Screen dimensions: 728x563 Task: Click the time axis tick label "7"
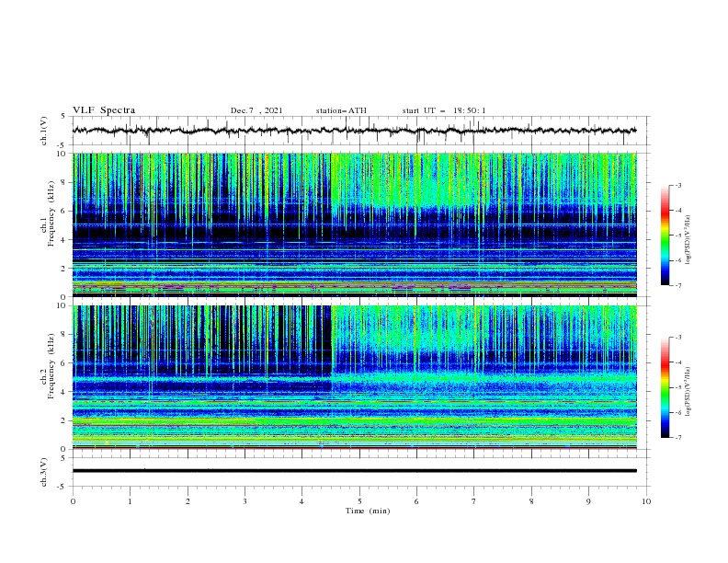[x=474, y=501]
